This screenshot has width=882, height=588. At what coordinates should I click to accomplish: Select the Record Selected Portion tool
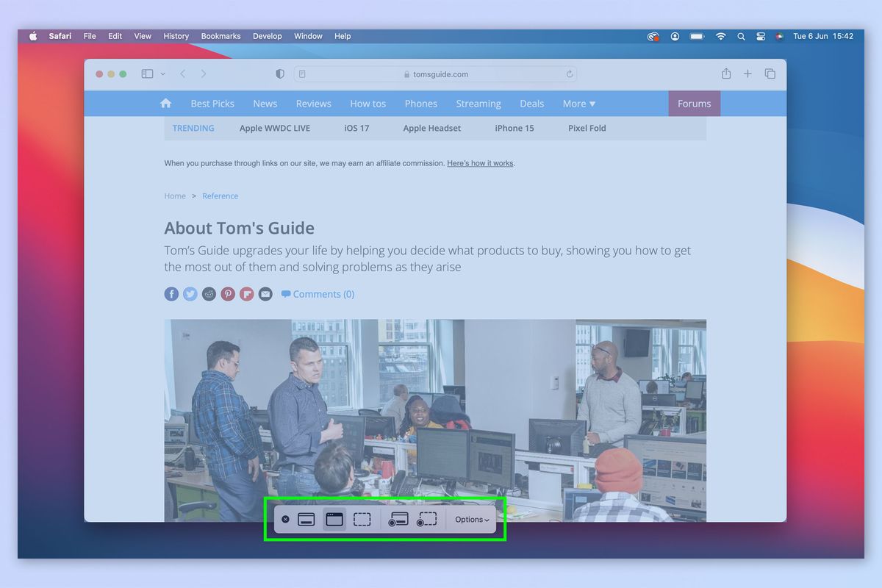pyautogui.click(x=427, y=519)
